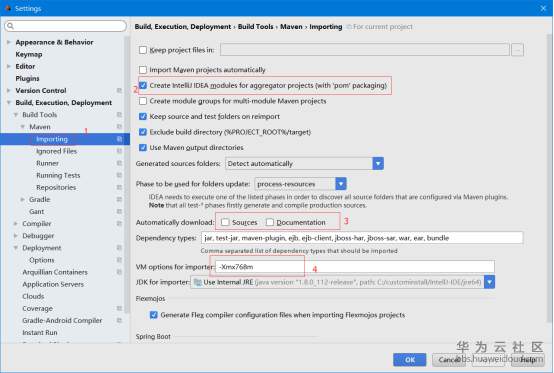Click browse button for project files path
This screenshot has width=554, height=373.
coord(517,50)
